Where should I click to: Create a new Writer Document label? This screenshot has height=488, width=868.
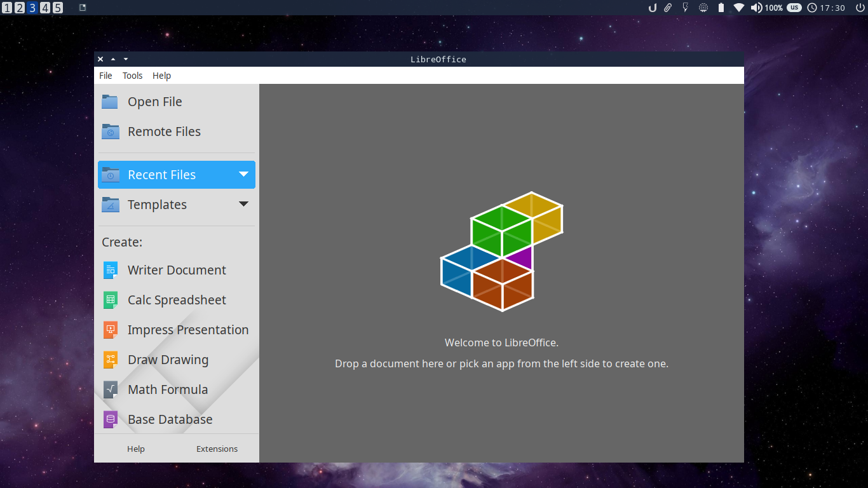click(x=177, y=270)
